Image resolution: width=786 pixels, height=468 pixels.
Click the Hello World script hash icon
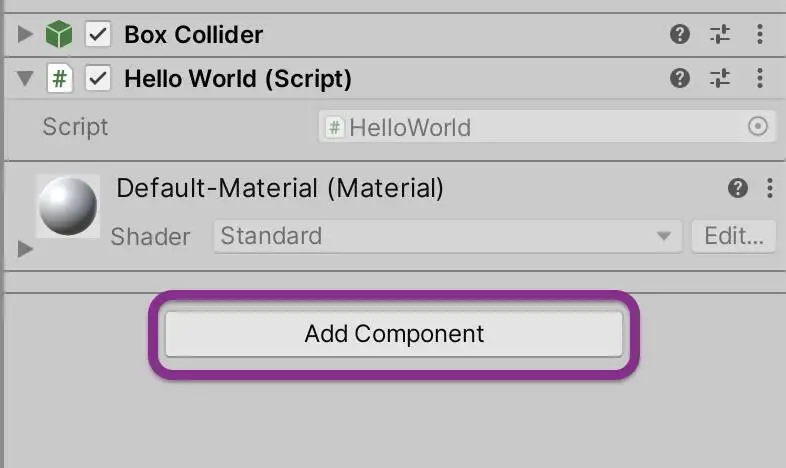click(x=60, y=79)
